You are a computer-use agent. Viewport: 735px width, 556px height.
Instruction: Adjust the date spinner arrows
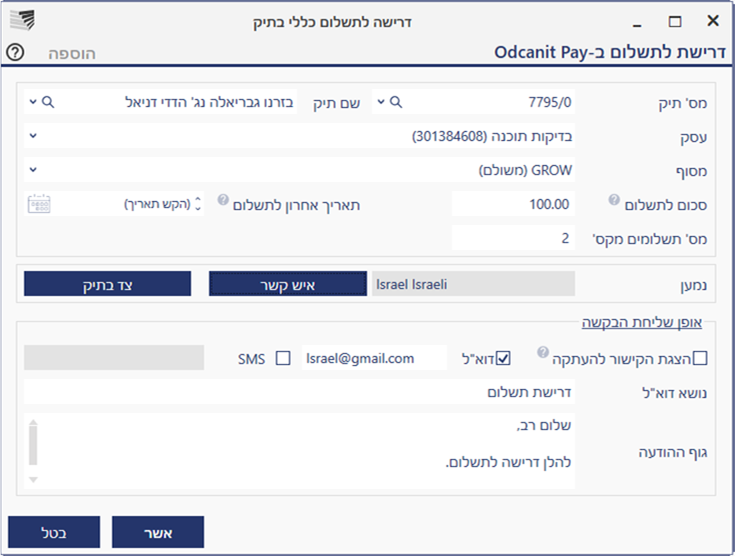click(198, 204)
